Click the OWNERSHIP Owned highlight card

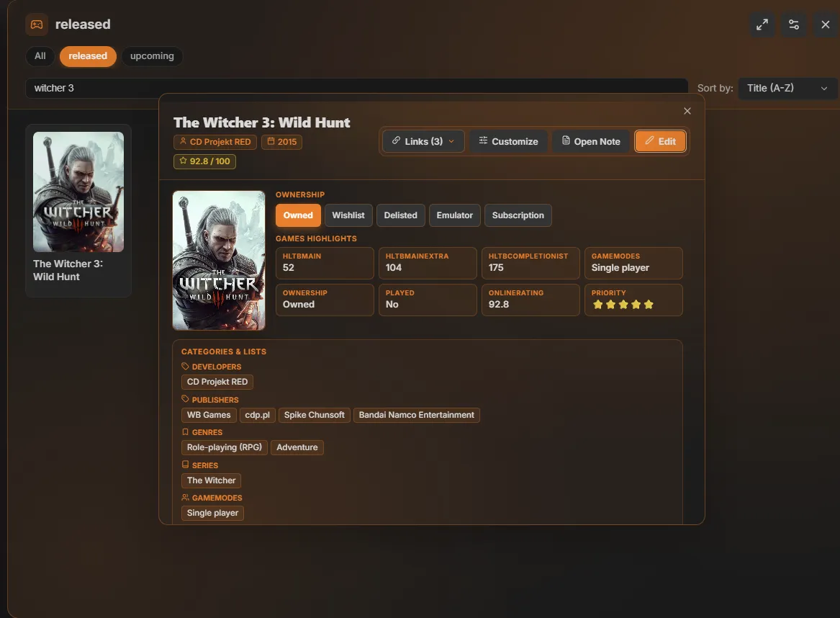[325, 300]
